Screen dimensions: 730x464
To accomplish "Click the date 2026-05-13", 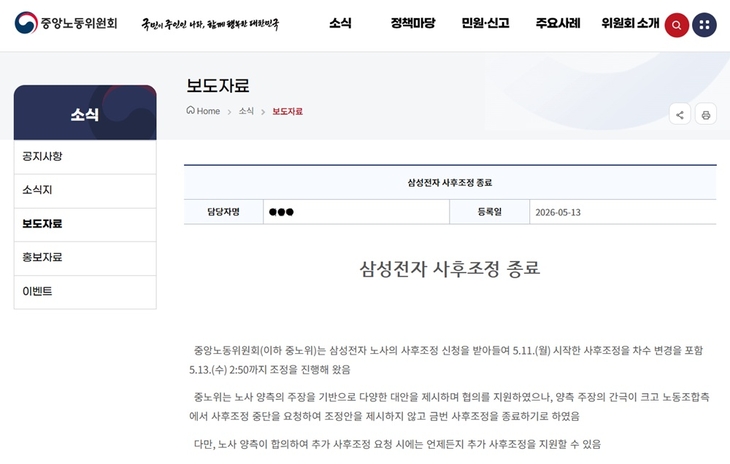I will click(x=558, y=212).
